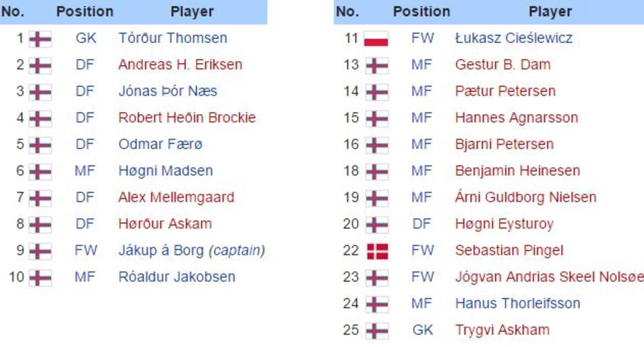The image size is (644, 347).
Task: Open Sebastian Pingel's player link
Action: (x=509, y=250)
